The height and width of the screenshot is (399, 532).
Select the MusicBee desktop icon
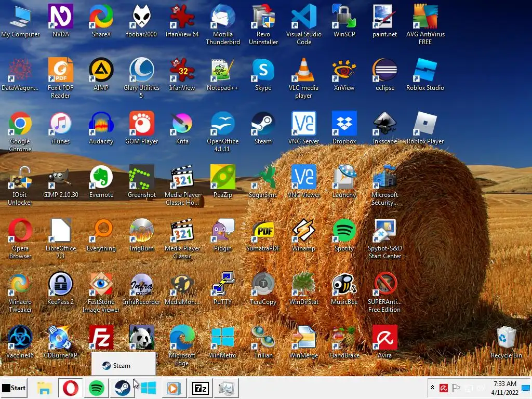coord(344,288)
